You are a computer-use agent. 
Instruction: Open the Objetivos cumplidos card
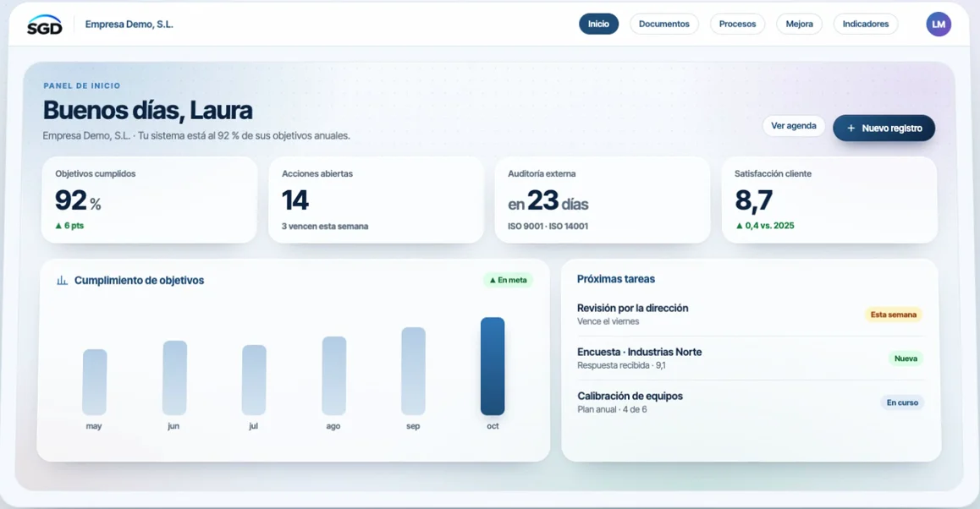pyautogui.click(x=150, y=200)
